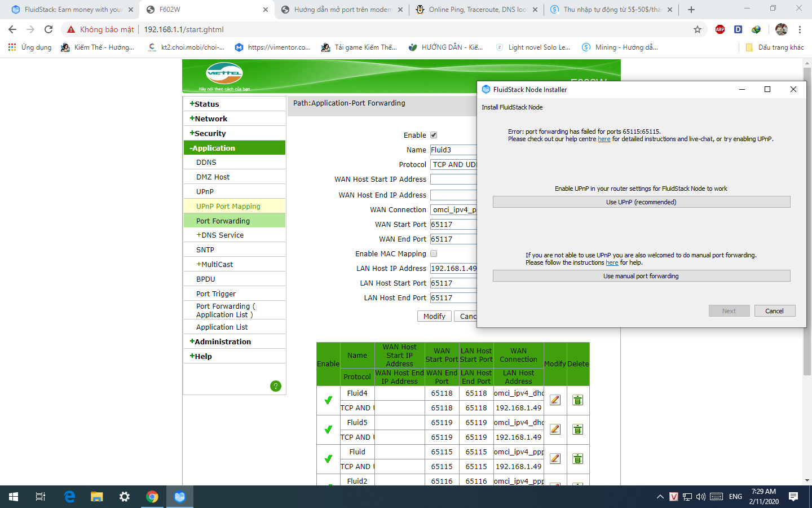Open a new Chrome tab
This screenshot has height=508, width=812.
691,10
